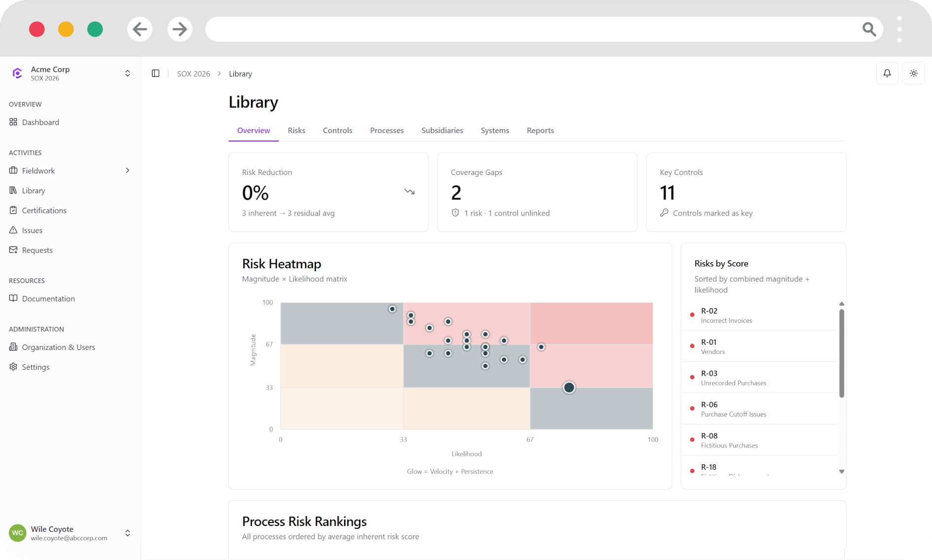Click the large heatmap risk dot
This screenshot has height=560, width=932.
569,387
